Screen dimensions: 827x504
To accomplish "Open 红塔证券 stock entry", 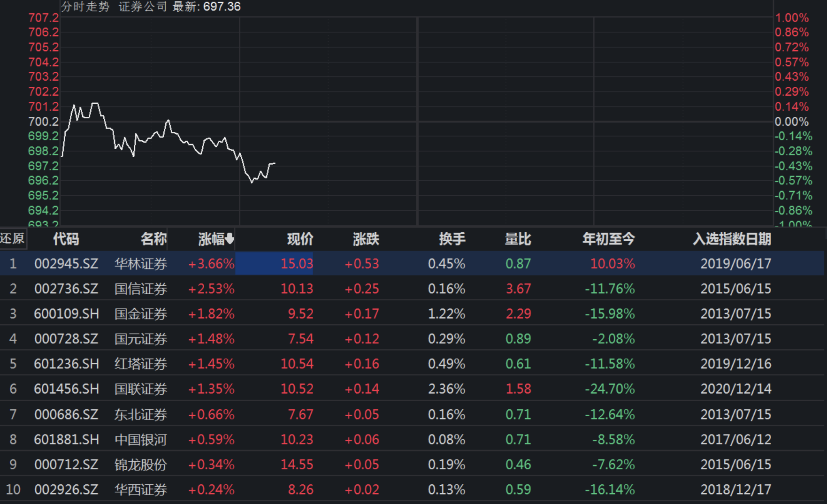I will [x=141, y=364].
